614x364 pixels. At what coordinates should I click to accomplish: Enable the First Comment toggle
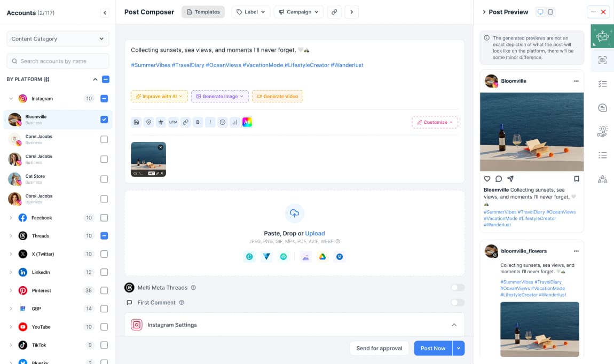click(x=458, y=303)
